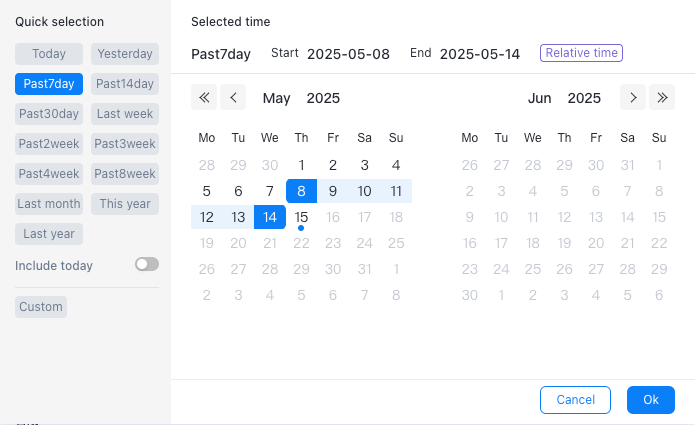Select the Today quick option
This screenshot has height=425, width=695.
click(49, 54)
